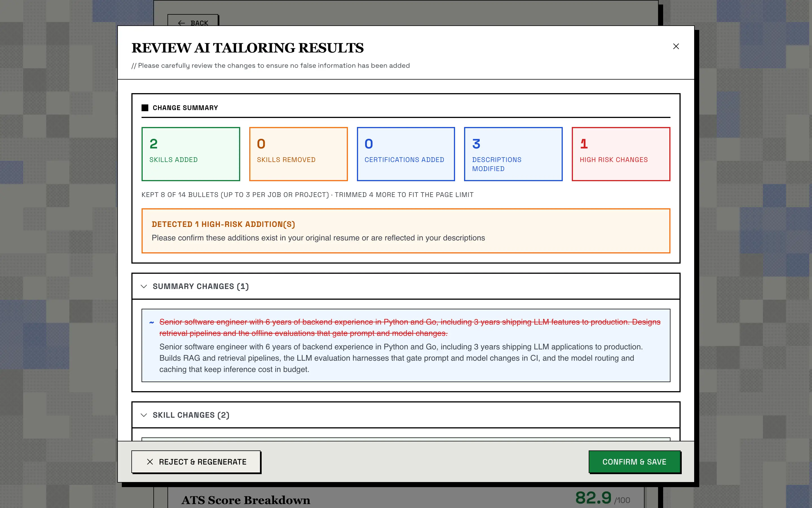
Task: Select the 3 Descriptions Modified card
Action: pos(513,154)
